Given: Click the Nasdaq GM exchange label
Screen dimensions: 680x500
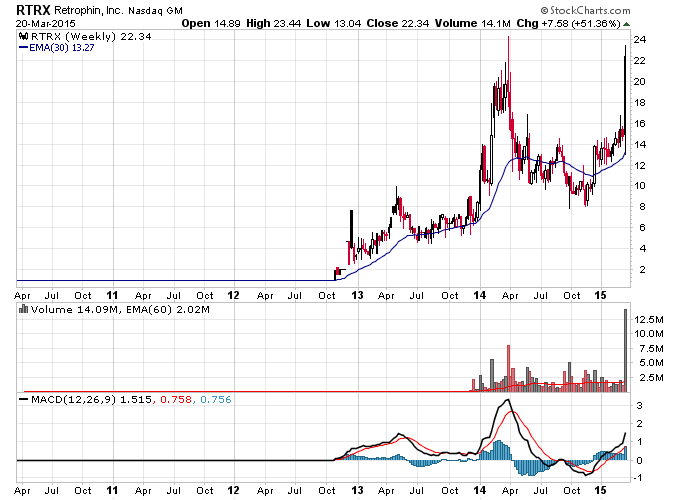Looking at the screenshot, I should click(x=155, y=11).
